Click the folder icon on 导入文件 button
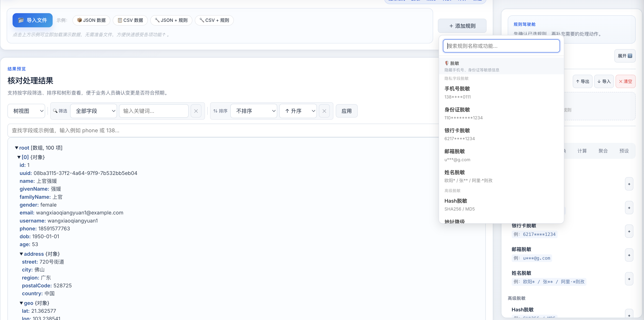The width and height of the screenshot is (644, 320). [x=21, y=20]
